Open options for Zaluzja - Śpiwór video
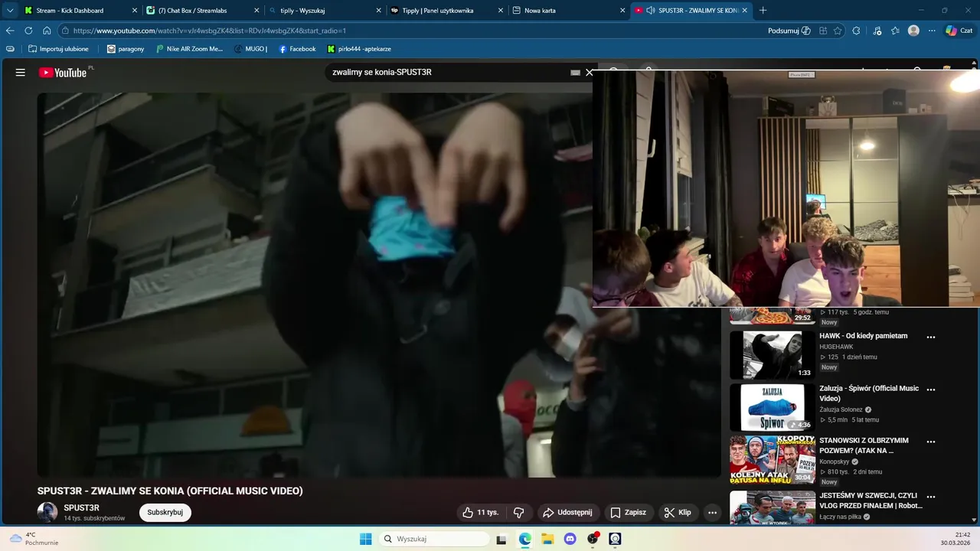Viewport: 980px width, 551px height. click(x=931, y=390)
